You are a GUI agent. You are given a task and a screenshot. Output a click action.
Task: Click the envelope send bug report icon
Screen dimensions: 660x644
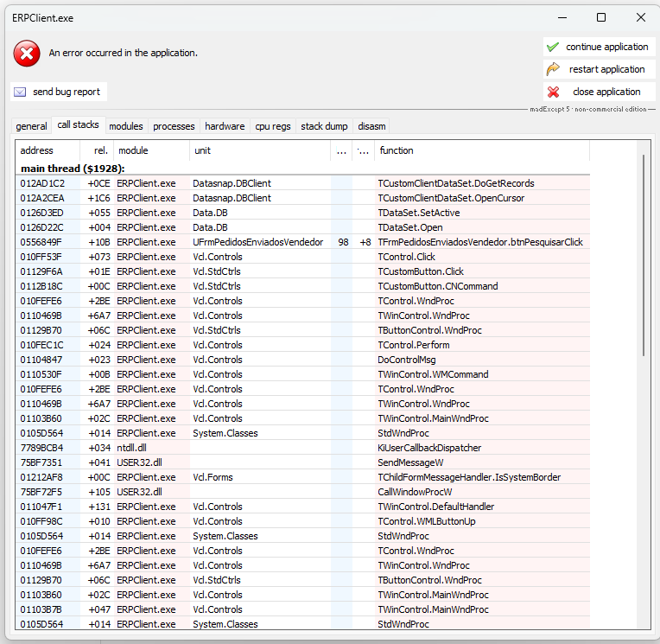(x=19, y=92)
